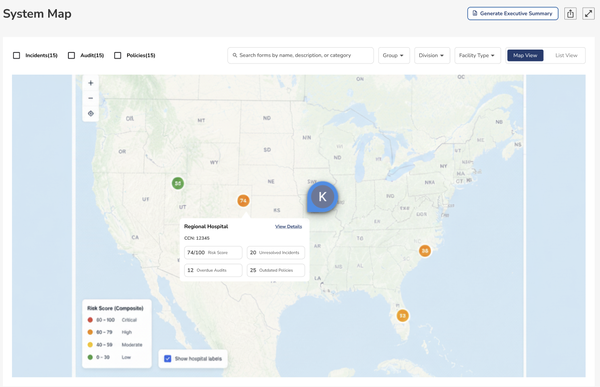Open the Division dropdown
This screenshot has height=387, width=600.
(432, 56)
